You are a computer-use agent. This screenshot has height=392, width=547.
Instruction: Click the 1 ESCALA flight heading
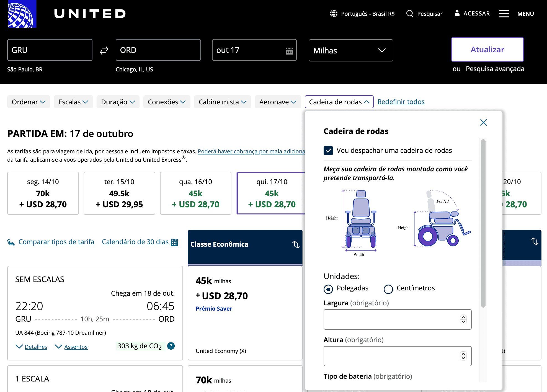[x=32, y=378]
